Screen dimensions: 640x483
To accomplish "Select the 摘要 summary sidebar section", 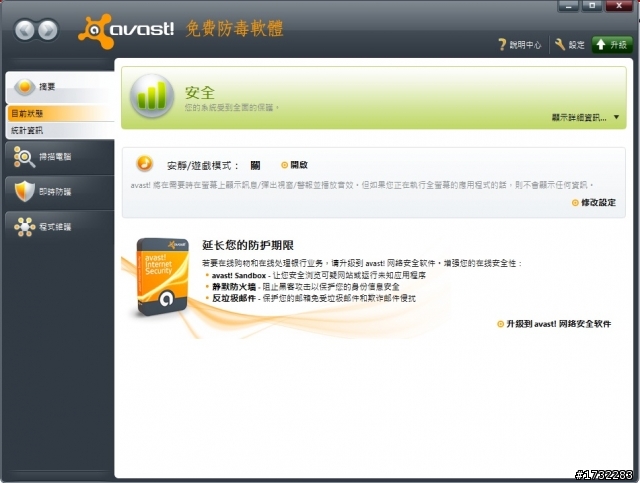I will 60,87.
